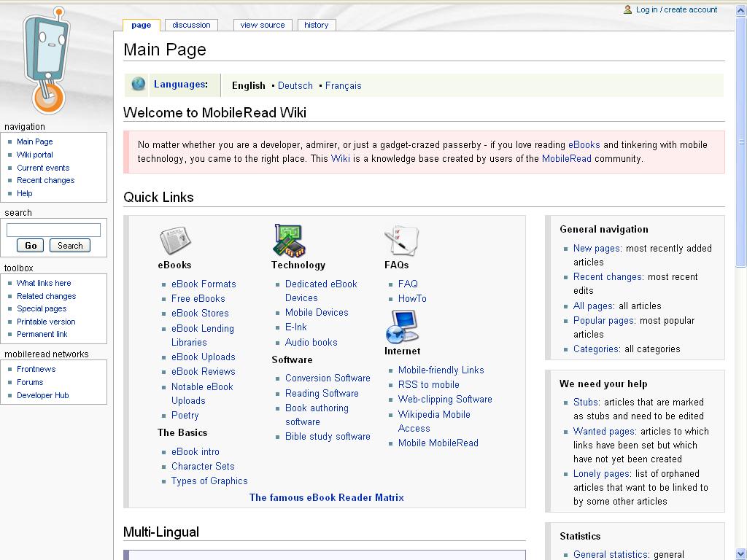Open Printable version link
The image size is (747, 560).
(46, 322)
